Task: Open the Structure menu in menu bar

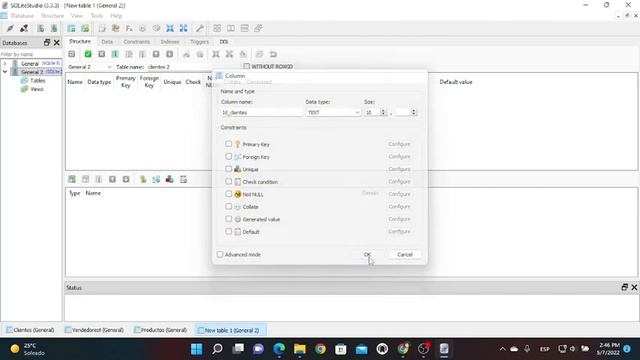Action: click(x=52, y=16)
